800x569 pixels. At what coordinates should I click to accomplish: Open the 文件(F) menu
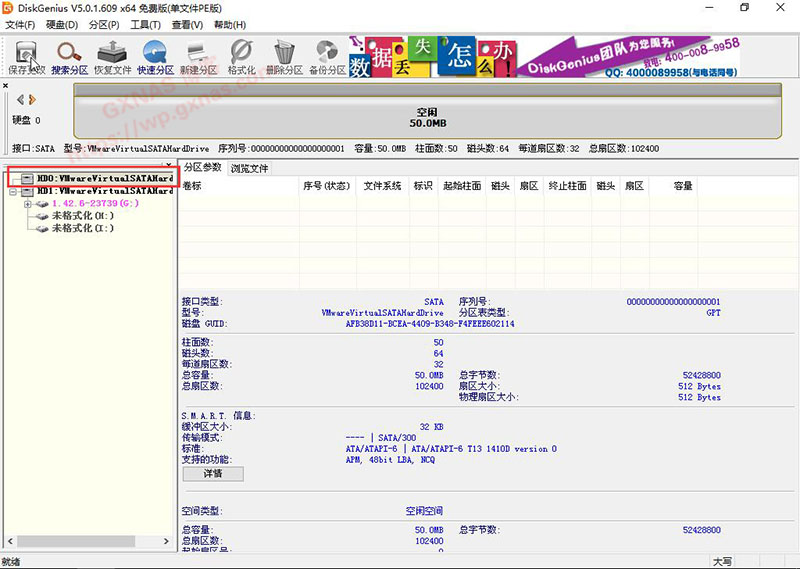[21, 24]
